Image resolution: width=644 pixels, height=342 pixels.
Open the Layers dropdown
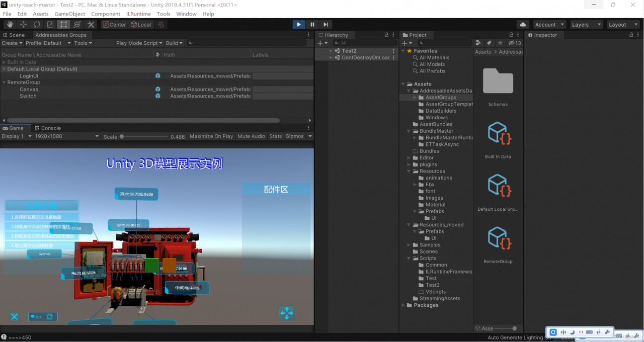586,25
